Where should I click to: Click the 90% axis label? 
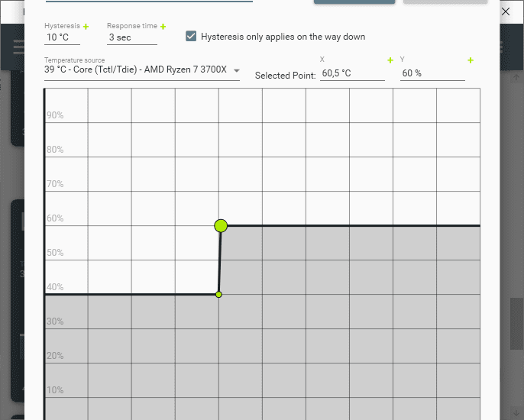click(x=55, y=115)
